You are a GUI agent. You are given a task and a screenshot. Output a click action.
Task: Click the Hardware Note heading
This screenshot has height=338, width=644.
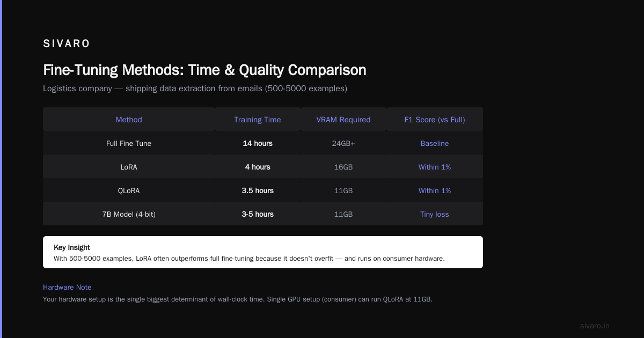click(x=67, y=287)
